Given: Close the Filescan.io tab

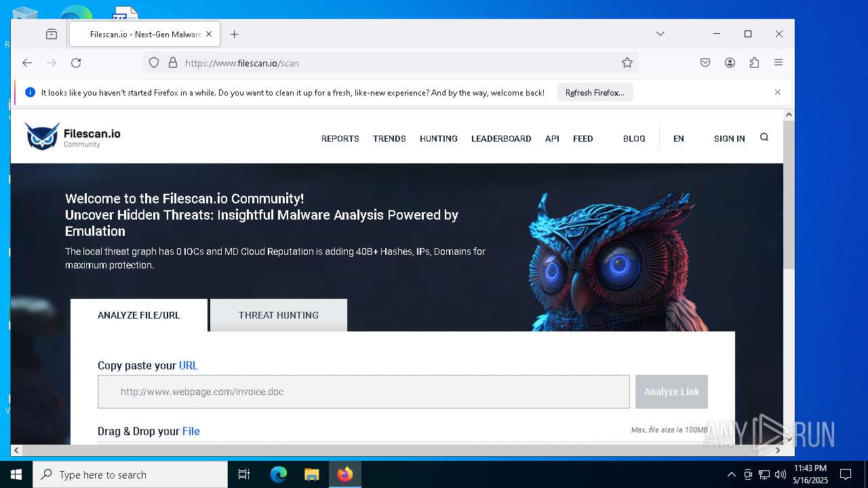Looking at the screenshot, I should tap(209, 34).
